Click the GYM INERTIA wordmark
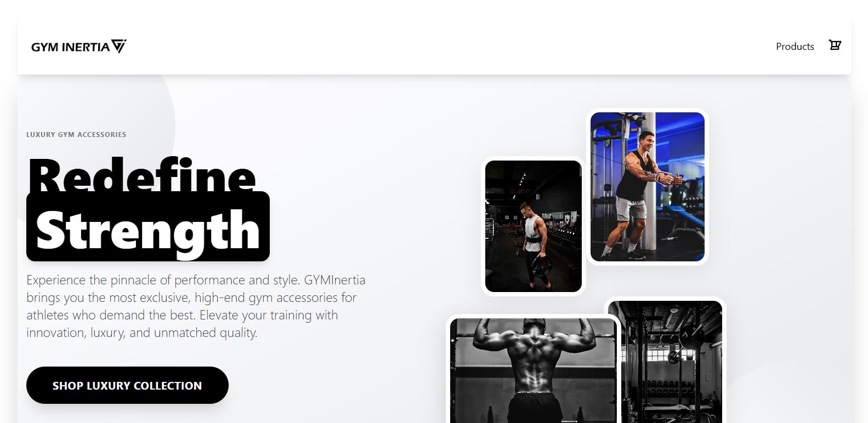The image size is (868, 423). (70, 47)
